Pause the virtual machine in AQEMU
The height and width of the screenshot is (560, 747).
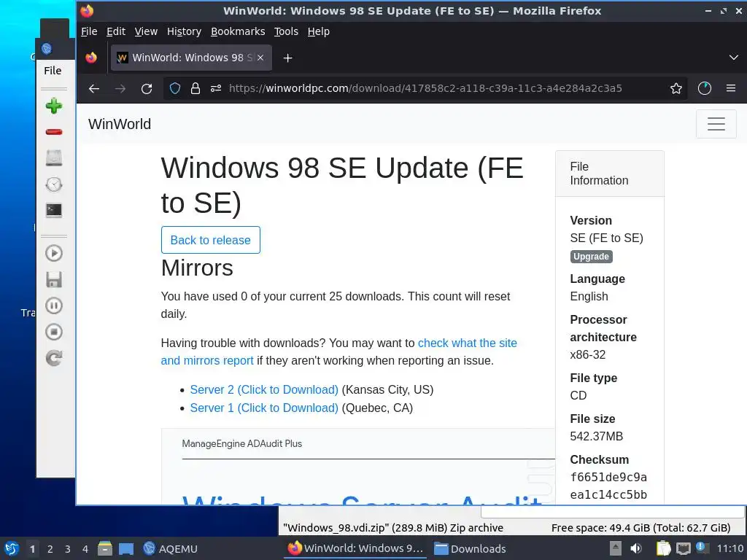point(54,306)
